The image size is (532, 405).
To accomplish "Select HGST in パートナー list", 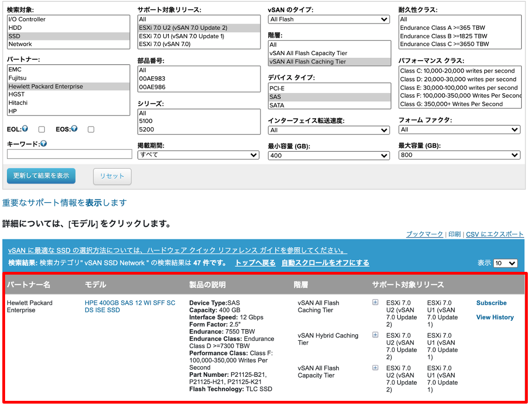I will [x=68, y=94].
